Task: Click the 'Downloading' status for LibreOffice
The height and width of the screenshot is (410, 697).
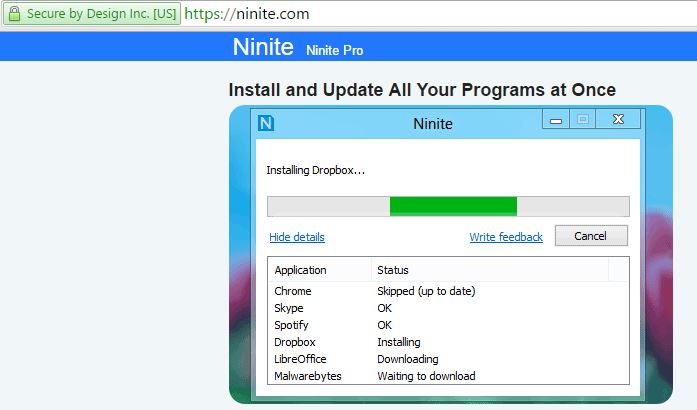Action: click(408, 359)
